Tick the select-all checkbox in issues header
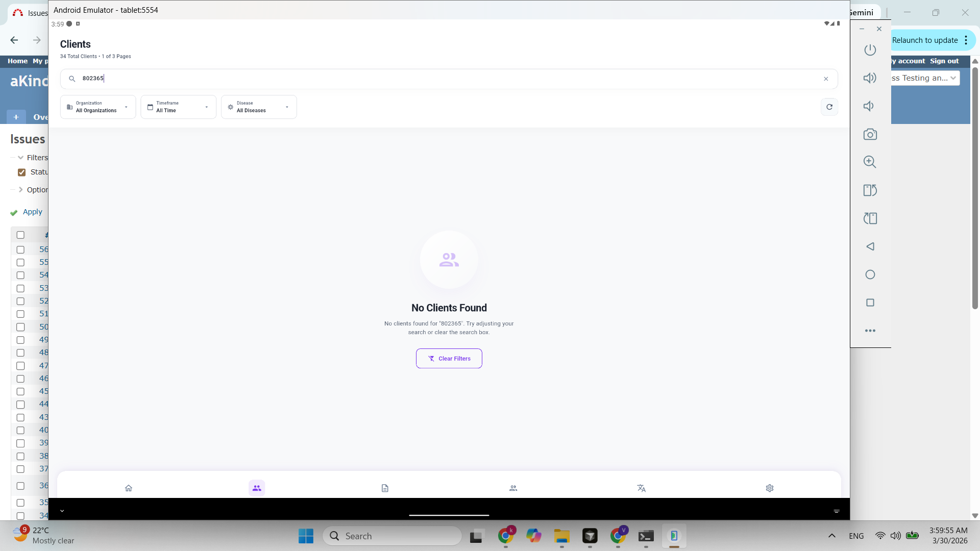This screenshot has width=980, height=551. click(x=20, y=235)
